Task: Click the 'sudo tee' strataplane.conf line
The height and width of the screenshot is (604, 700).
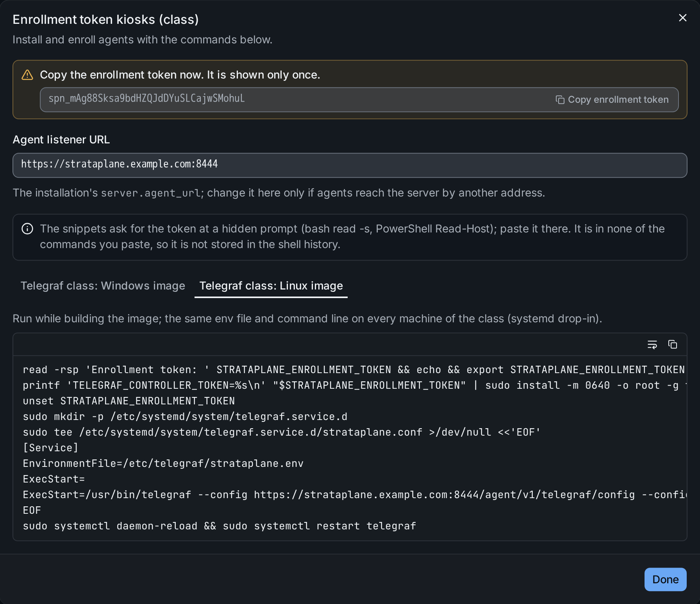Action: pos(282,432)
